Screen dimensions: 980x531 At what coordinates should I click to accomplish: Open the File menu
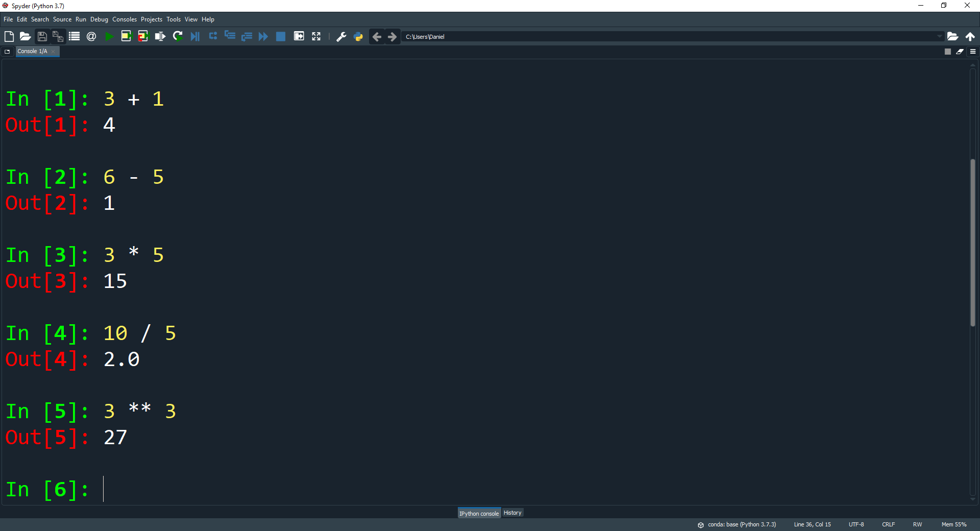[x=8, y=19]
